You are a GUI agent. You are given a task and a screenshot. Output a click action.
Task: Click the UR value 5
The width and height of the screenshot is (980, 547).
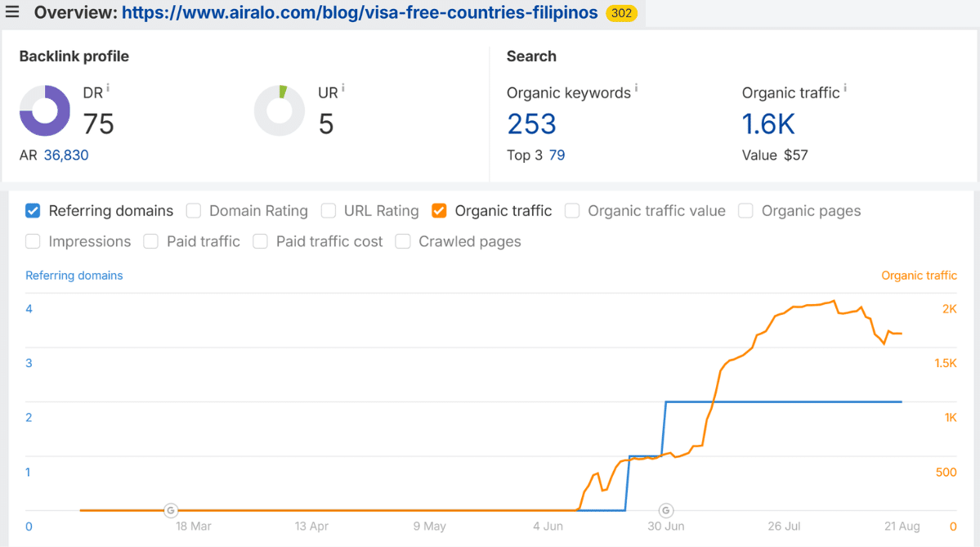click(x=325, y=123)
